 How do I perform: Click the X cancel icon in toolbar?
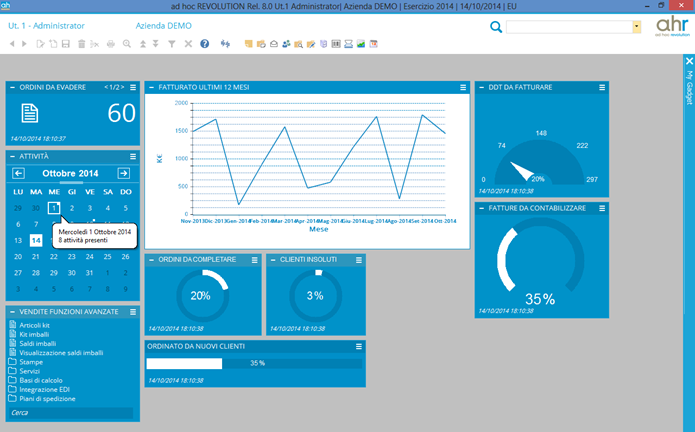(188, 44)
